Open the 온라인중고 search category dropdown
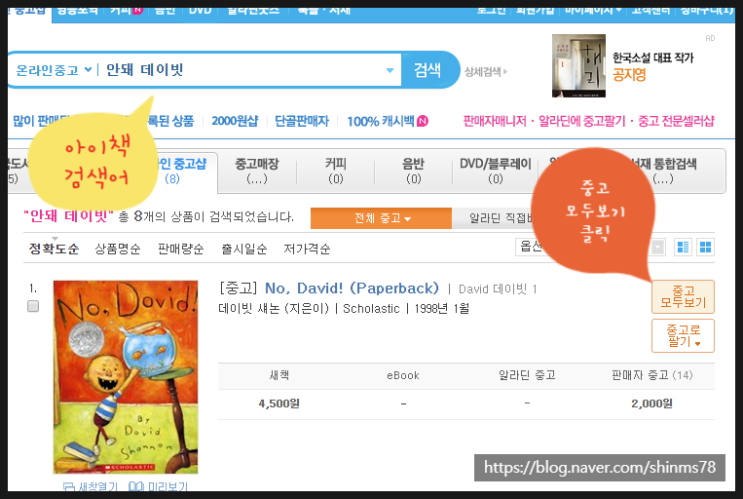This screenshot has width=743, height=499. click(x=54, y=70)
